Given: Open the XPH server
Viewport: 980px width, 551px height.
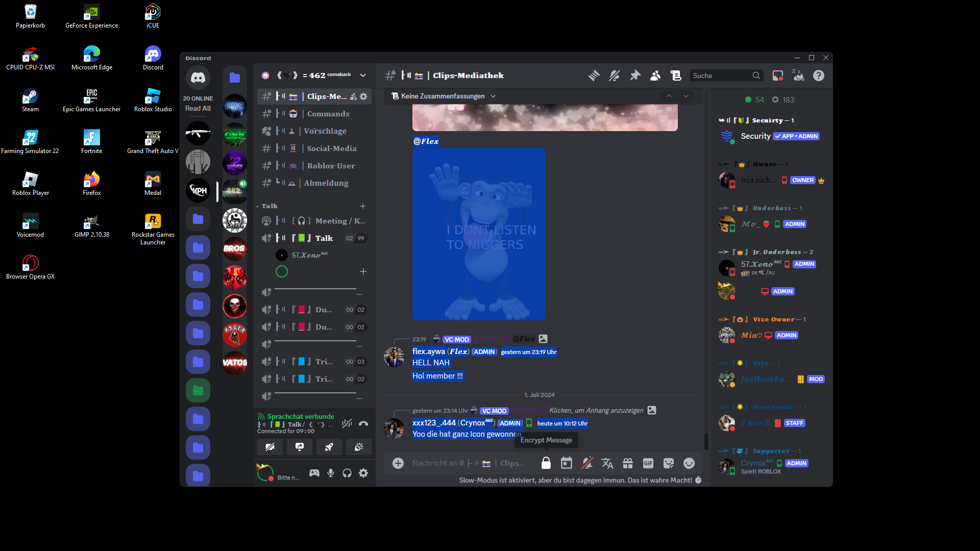Looking at the screenshot, I should [x=198, y=190].
